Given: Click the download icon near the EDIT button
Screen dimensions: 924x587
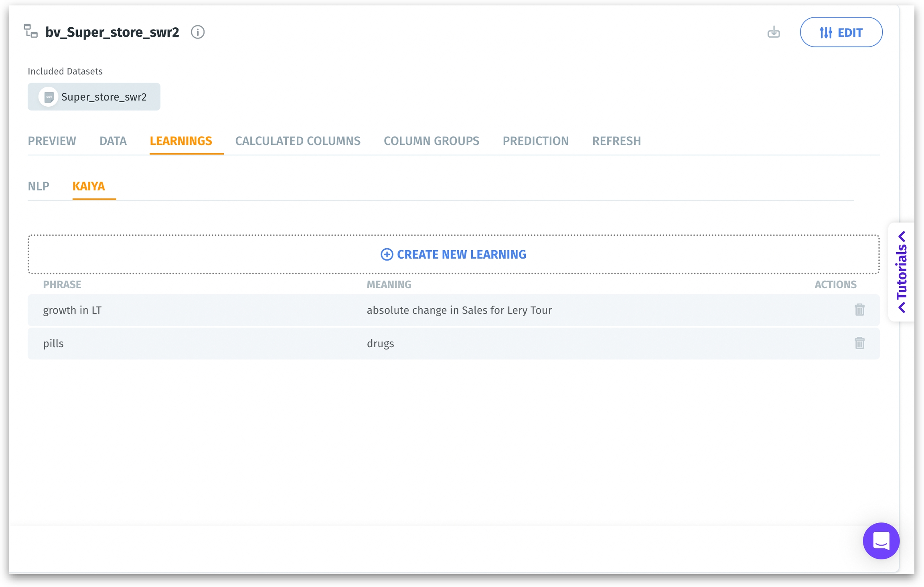Looking at the screenshot, I should coord(773,32).
